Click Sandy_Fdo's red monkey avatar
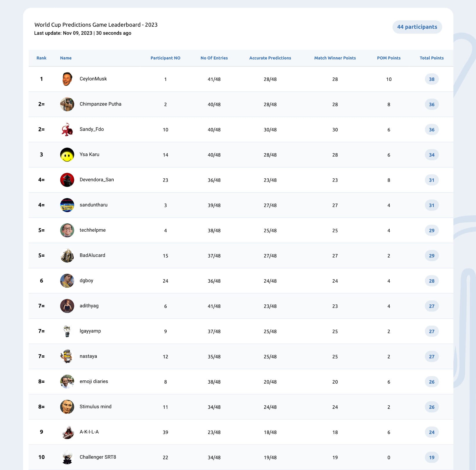The image size is (476, 470). click(67, 129)
